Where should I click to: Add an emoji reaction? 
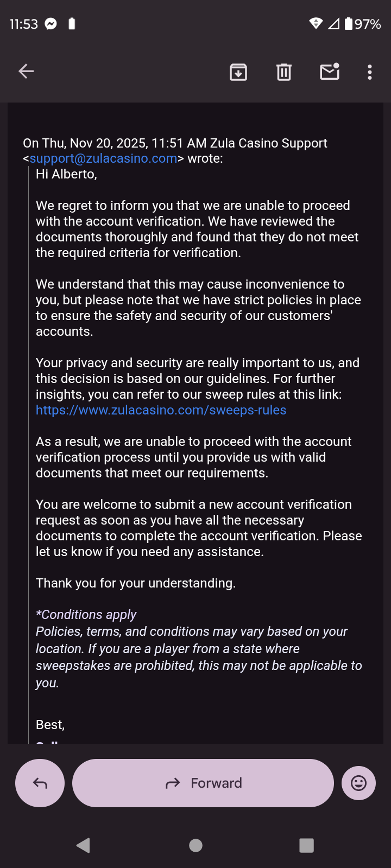[x=358, y=783]
